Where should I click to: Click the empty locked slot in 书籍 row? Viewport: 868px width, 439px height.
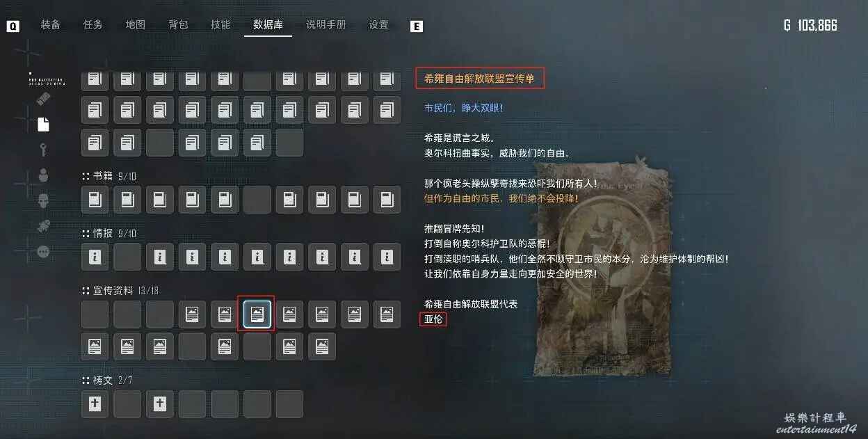pos(257,200)
